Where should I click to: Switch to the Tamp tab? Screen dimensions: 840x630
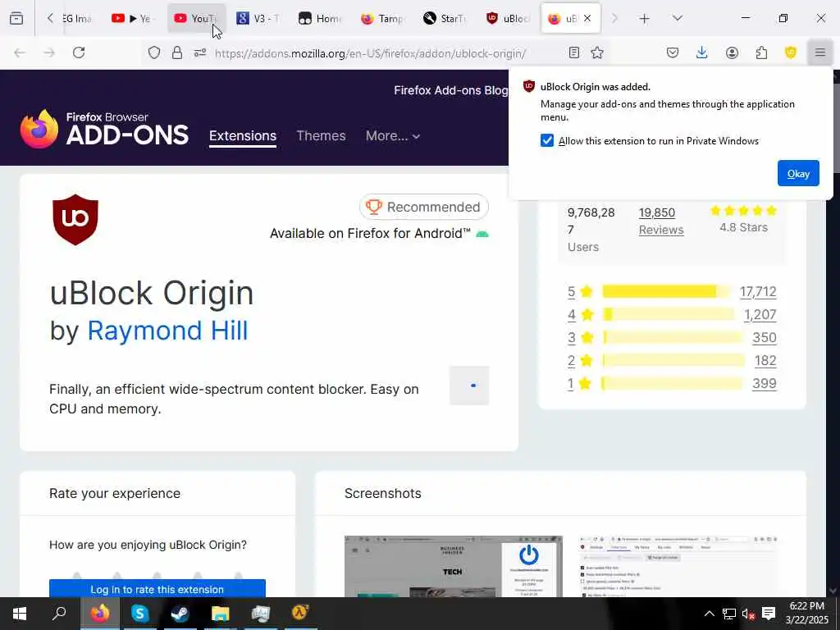(x=383, y=18)
